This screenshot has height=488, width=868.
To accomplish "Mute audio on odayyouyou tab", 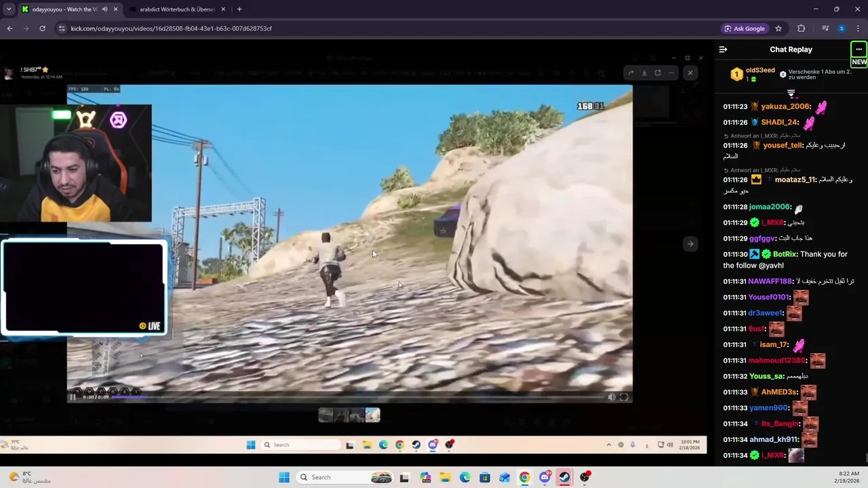I will pos(104,9).
